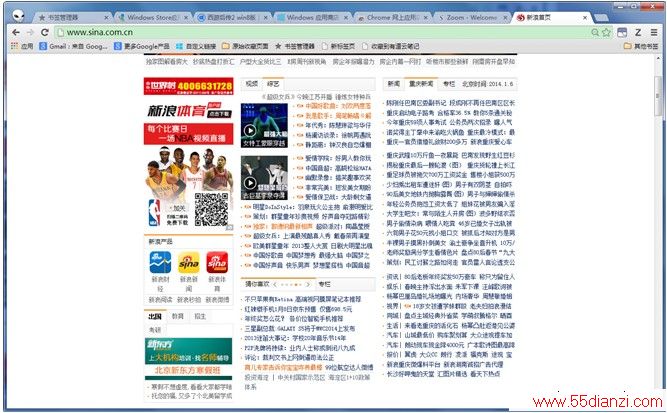Click the 世界树 4006631728 banner ad
Image resolution: width=667 pixels, height=413 pixels.
[188, 86]
